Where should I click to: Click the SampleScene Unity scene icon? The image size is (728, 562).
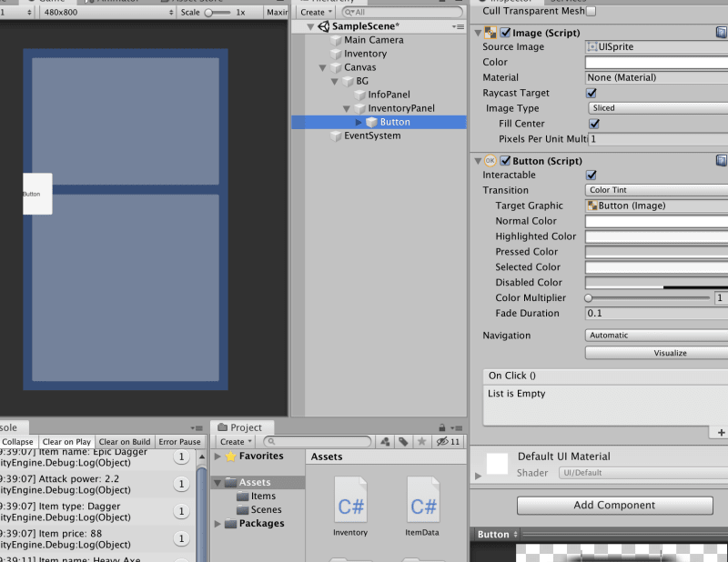pos(324,26)
